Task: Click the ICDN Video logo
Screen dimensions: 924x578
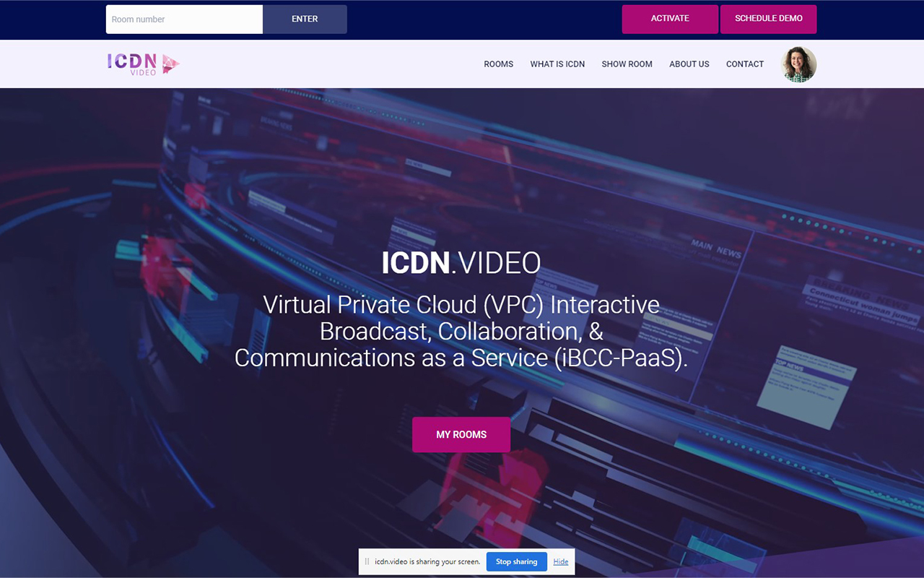Action: pyautogui.click(x=144, y=64)
